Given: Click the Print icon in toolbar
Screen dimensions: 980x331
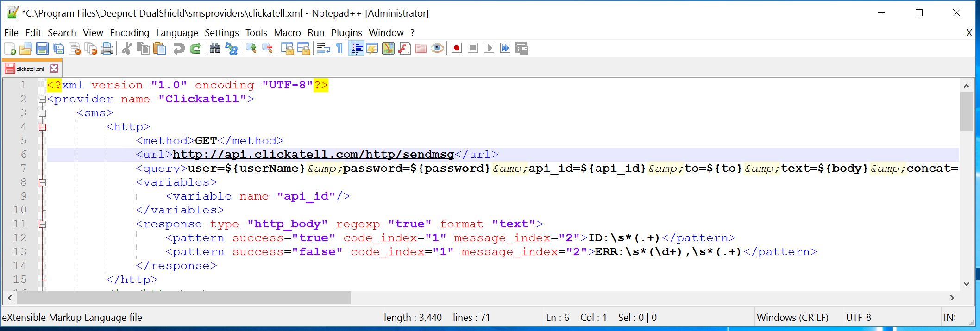Looking at the screenshot, I should [x=107, y=48].
